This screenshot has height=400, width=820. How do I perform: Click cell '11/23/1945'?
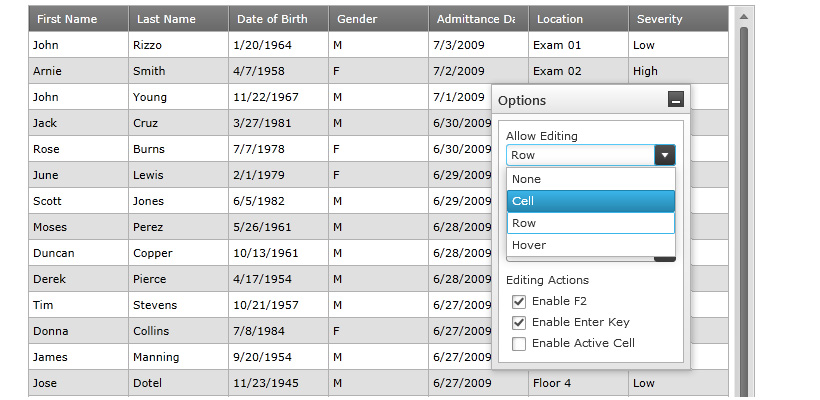(x=278, y=383)
